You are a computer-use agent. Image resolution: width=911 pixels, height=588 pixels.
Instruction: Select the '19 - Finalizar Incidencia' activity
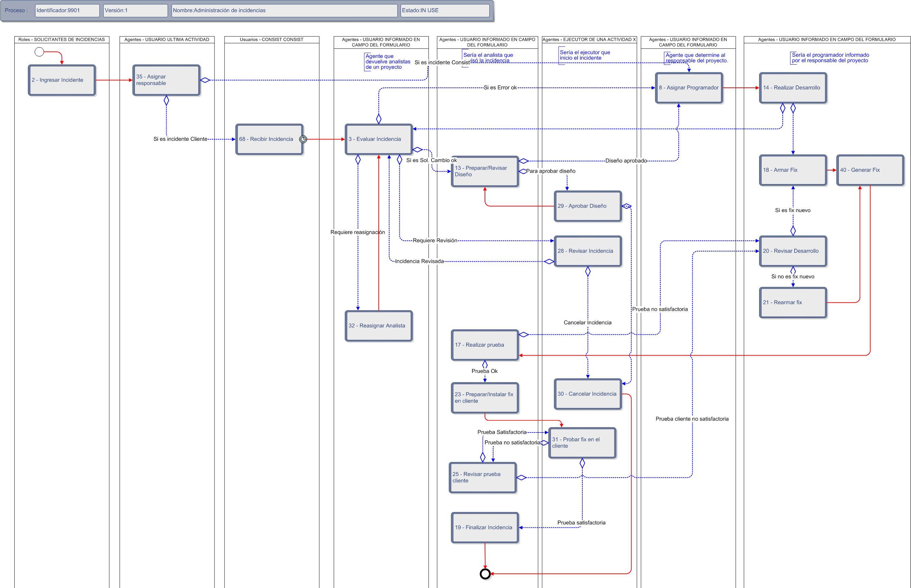point(485,528)
